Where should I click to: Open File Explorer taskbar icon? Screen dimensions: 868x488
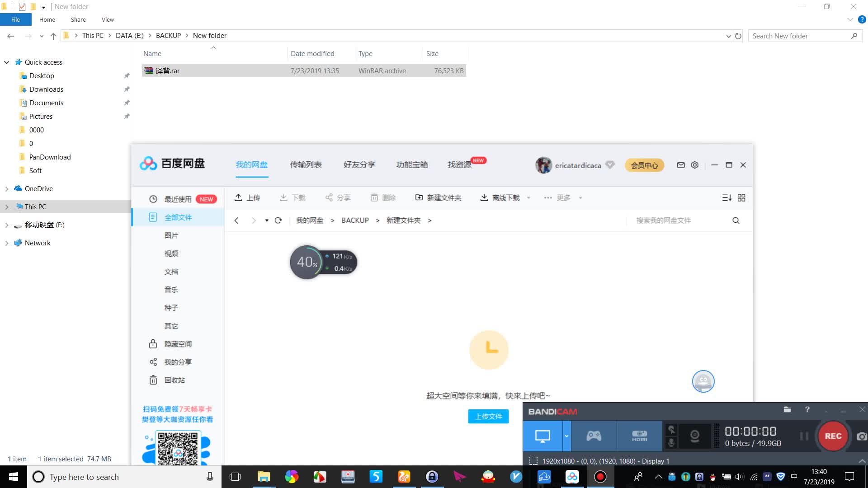tap(264, 477)
